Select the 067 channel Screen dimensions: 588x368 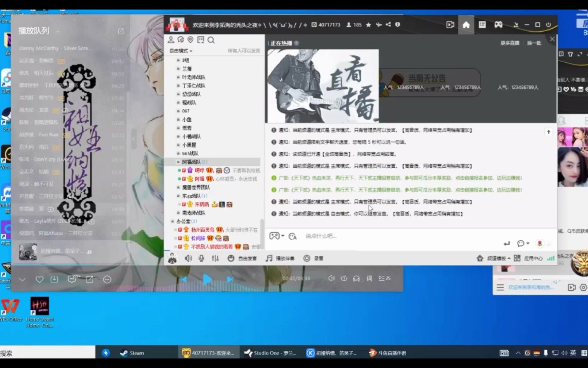pyautogui.click(x=186, y=111)
